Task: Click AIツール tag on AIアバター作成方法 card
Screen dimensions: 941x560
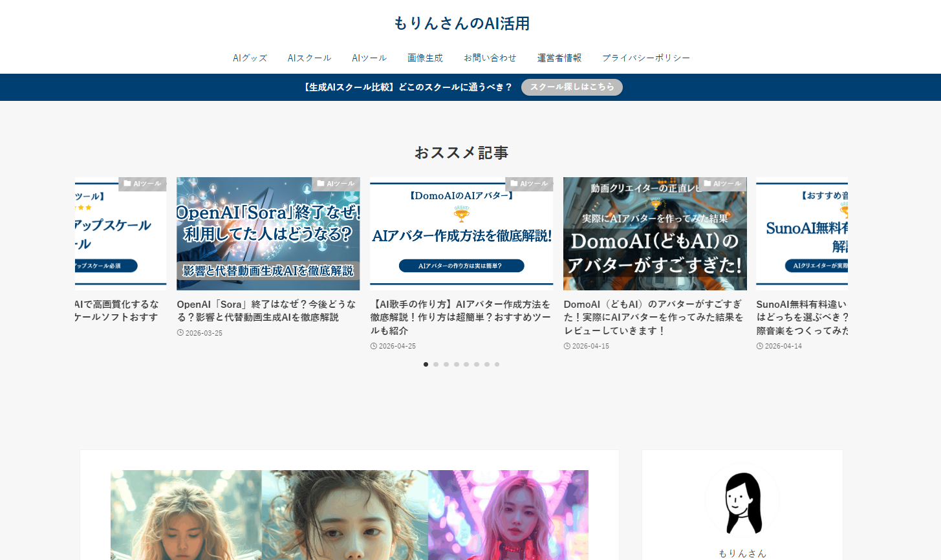Action: (529, 184)
